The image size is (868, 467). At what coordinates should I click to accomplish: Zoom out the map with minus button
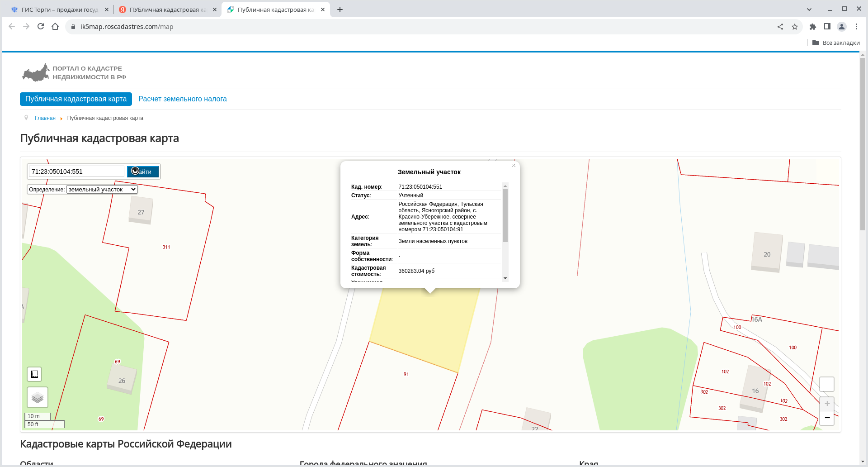click(x=827, y=418)
